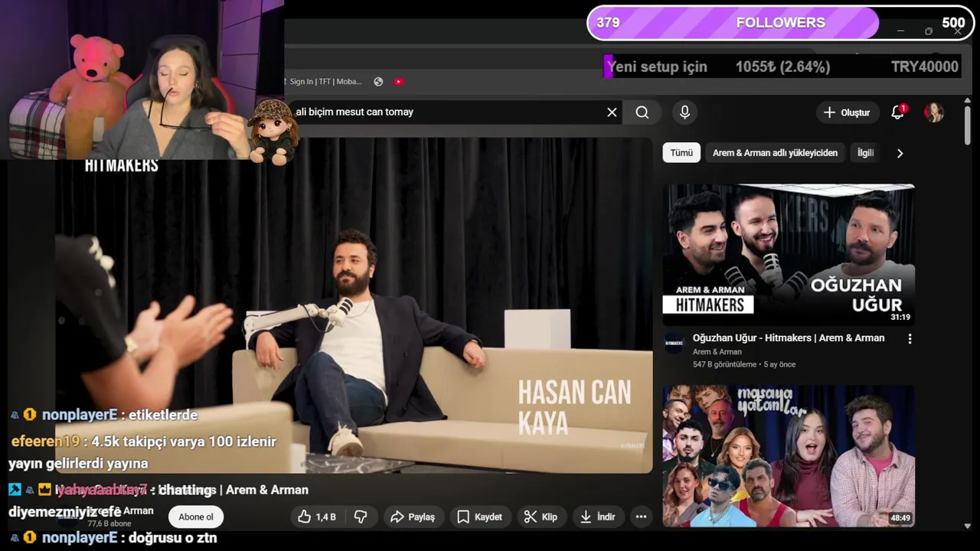
Task: Click the chat message 'doğrusu o ztn'
Action: click(x=172, y=538)
